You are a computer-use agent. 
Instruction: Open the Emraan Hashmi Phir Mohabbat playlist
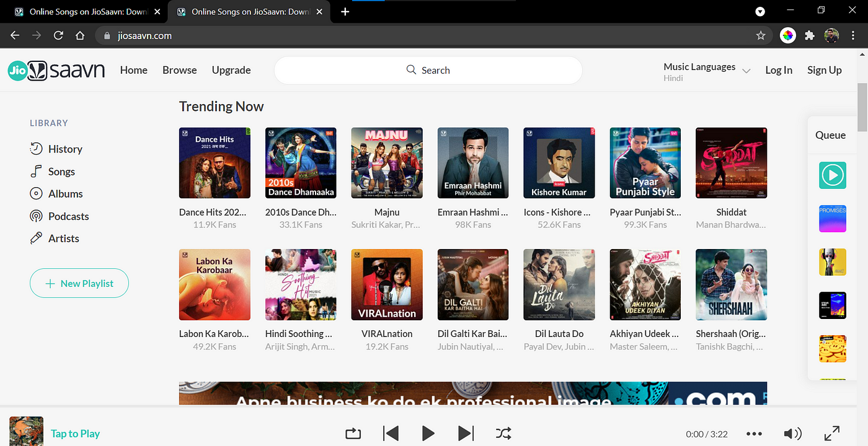coord(473,163)
